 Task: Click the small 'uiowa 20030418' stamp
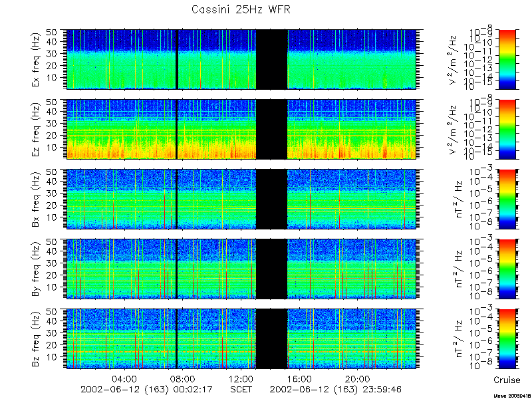click(x=512, y=396)
